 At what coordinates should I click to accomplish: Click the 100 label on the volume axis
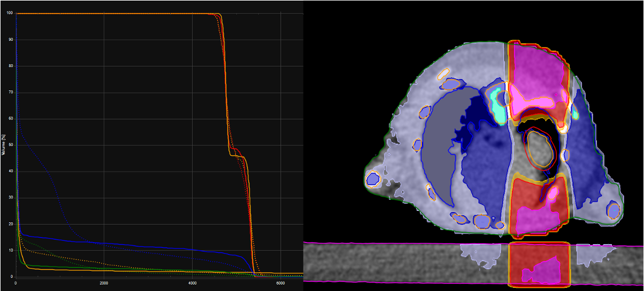click(10, 13)
